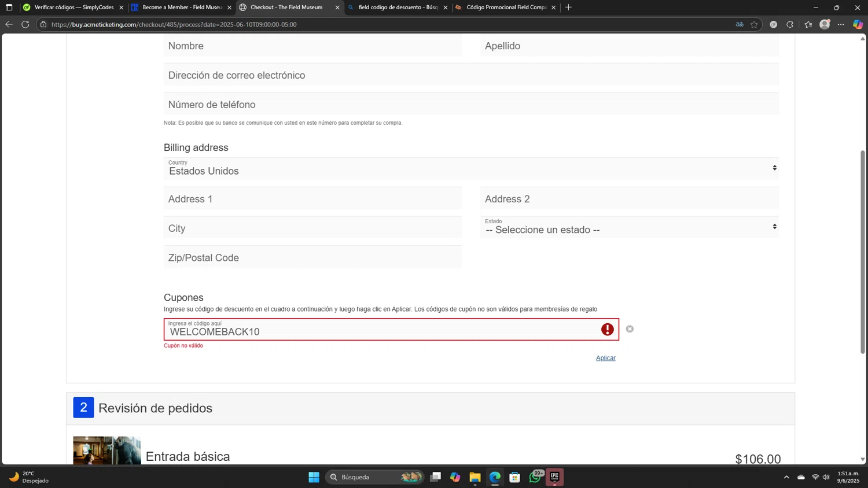
Task: Go back to the previous page
Action: pos(9,24)
